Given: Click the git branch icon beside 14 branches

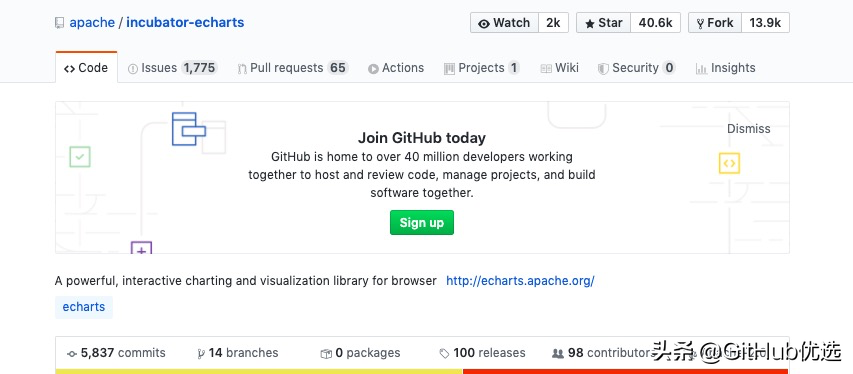Looking at the screenshot, I should click(x=201, y=354).
